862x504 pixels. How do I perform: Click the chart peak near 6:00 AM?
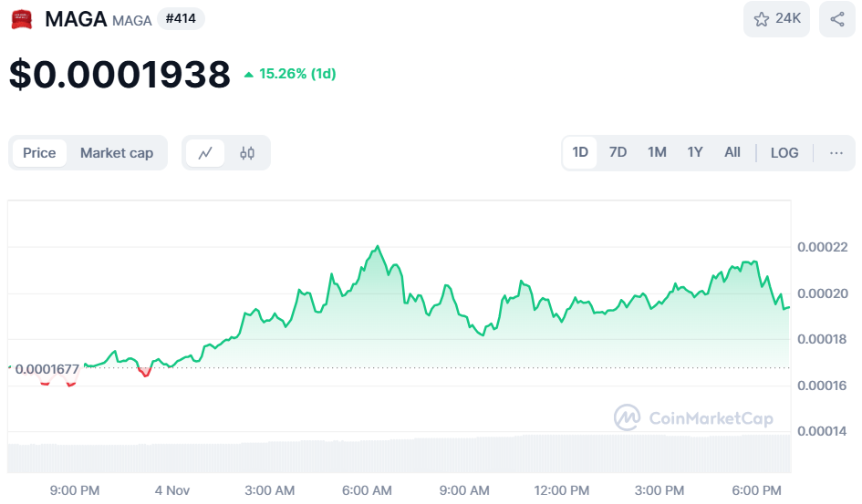point(377,247)
